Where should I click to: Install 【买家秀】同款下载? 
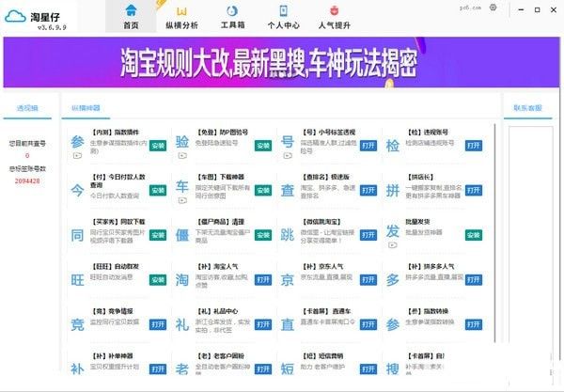point(158,235)
